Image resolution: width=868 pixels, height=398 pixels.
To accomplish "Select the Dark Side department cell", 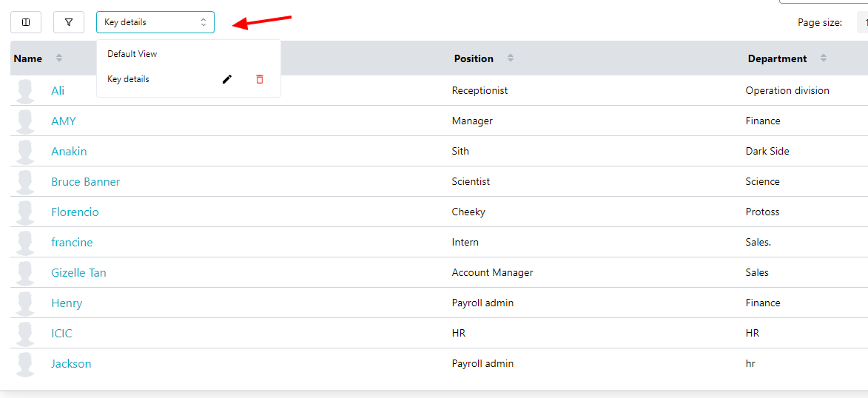I will click(x=768, y=151).
